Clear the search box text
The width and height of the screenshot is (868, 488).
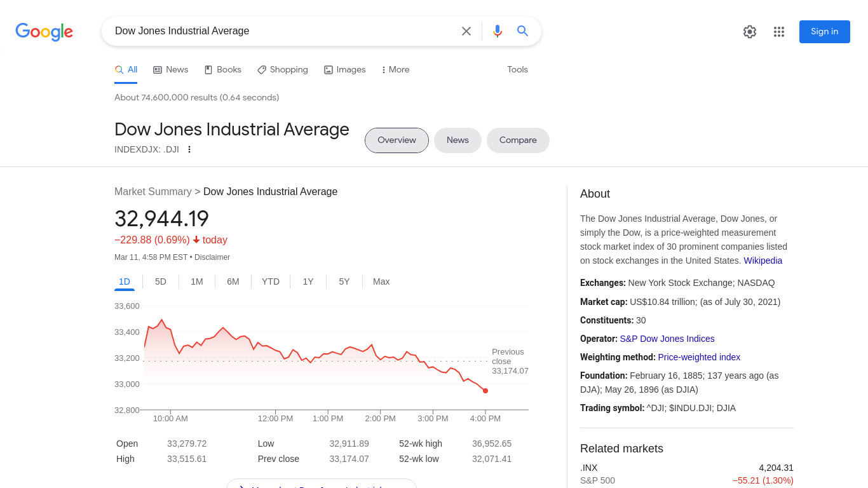pyautogui.click(x=466, y=31)
